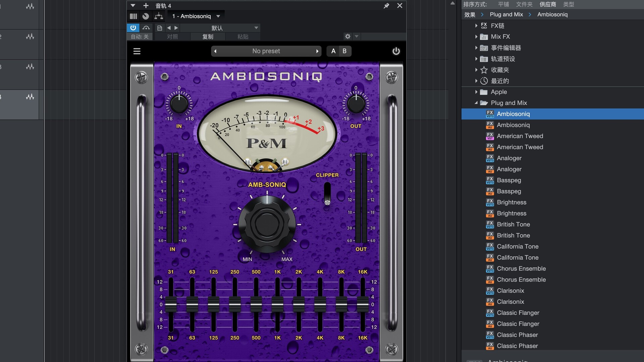Load previous Studio One preset arrow

click(x=169, y=28)
